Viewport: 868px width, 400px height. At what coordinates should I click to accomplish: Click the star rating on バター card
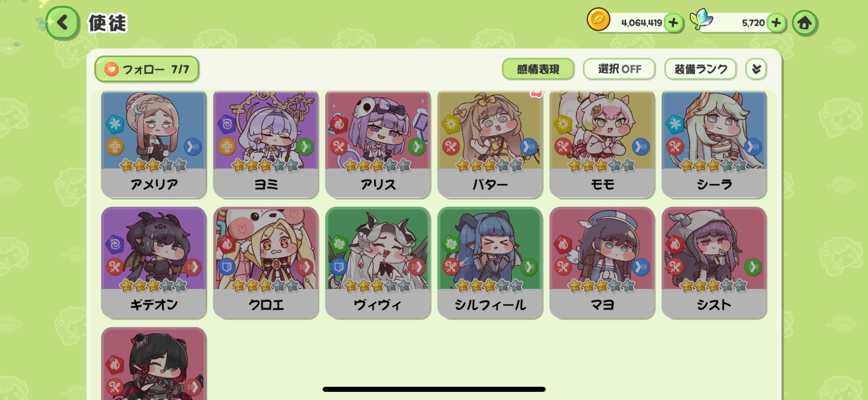[489, 166]
